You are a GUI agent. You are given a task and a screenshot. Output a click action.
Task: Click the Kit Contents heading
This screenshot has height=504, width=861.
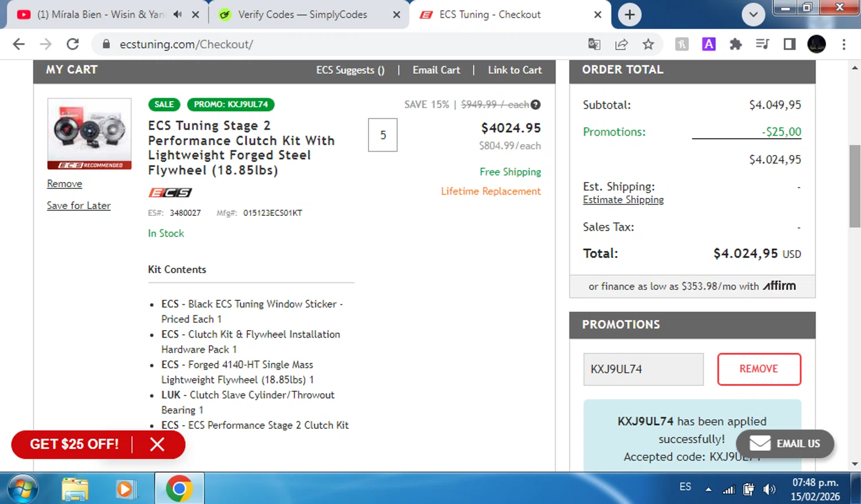(177, 269)
